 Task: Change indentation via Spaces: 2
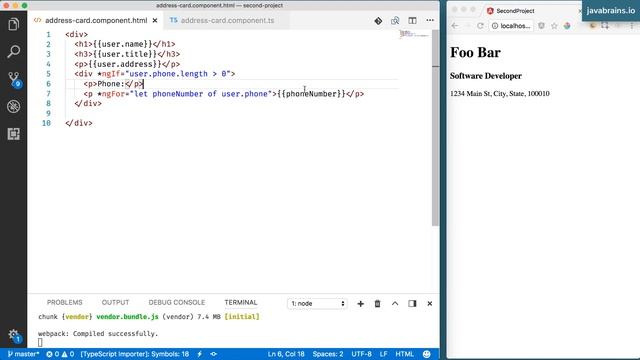(x=328, y=354)
